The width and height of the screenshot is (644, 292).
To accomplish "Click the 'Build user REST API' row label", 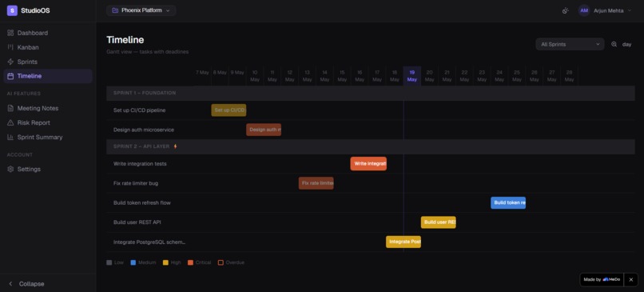I will tap(137, 222).
